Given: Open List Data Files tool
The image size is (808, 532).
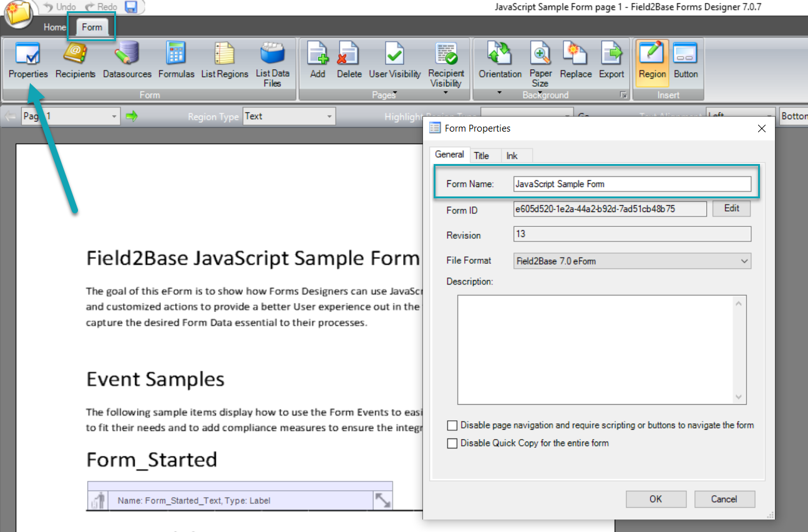Looking at the screenshot, I should (x=272, y=64).
